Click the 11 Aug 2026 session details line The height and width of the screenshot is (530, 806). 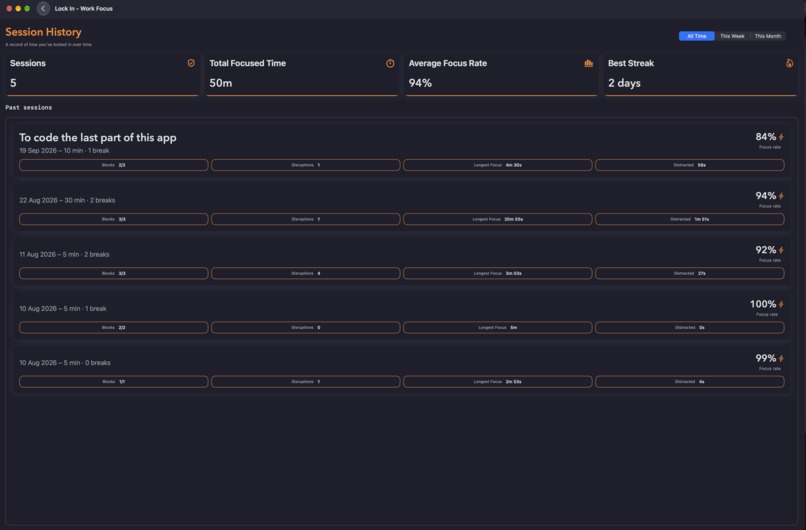point(64,254)
